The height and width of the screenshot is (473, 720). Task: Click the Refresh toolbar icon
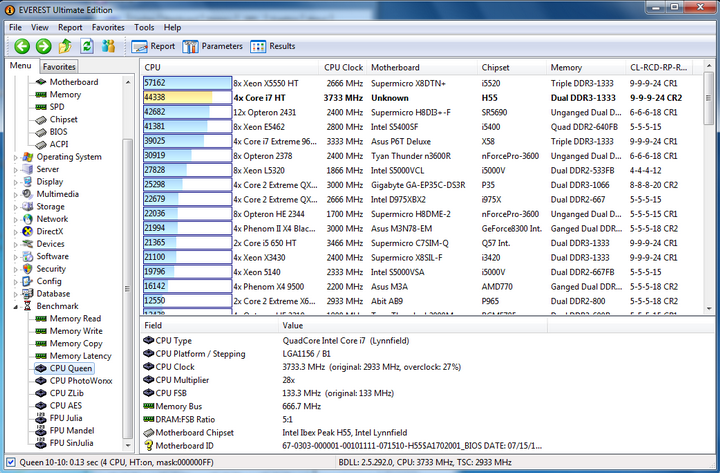tap(87, 46)
